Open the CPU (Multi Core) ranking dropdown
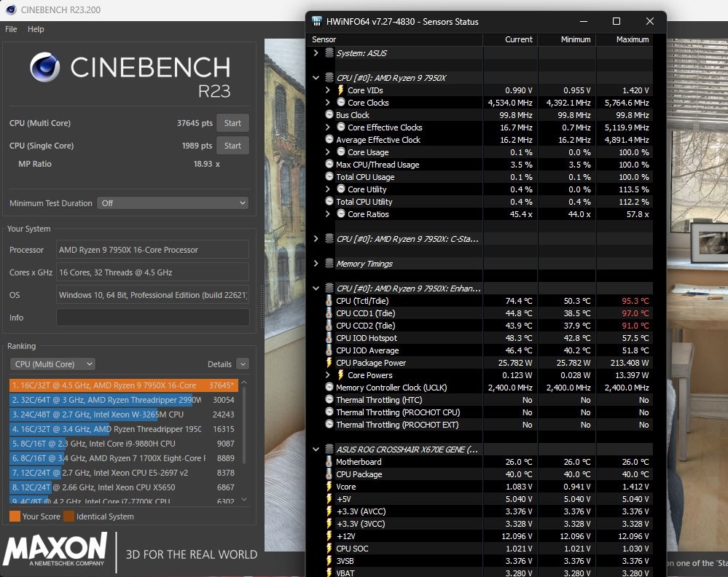Image resolution: width=728 pixels, height=577 pixels. pyautogui.click(x=52, y=364)
